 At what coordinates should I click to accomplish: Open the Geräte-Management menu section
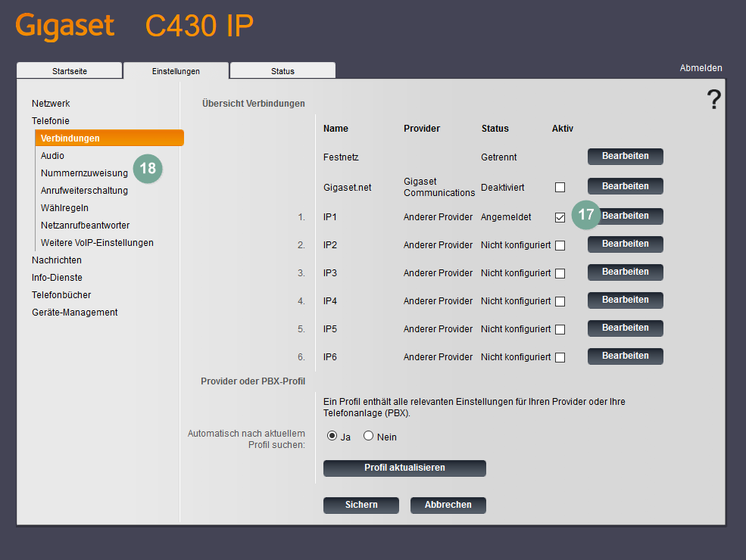pos(75,313)
